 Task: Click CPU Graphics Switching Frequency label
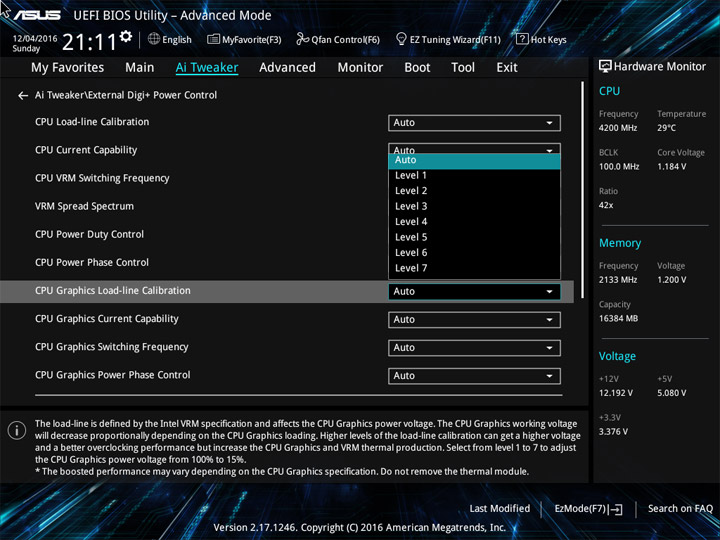112,347
